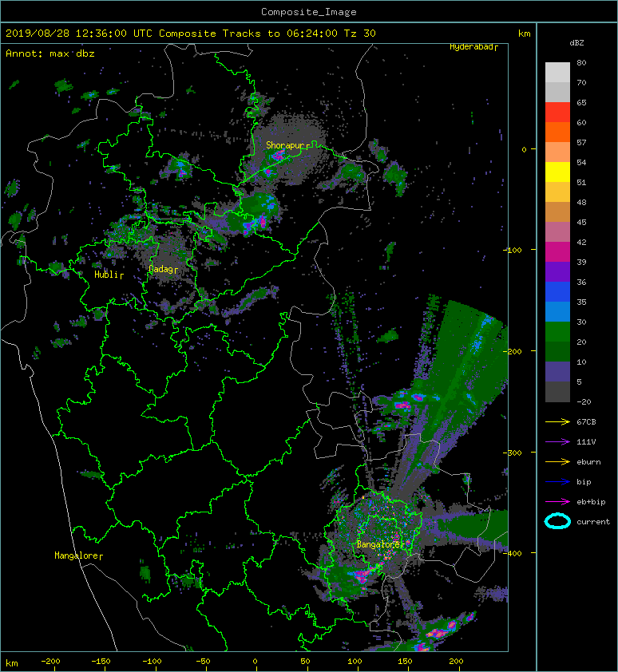
Task: Select the dBZ heading above the color scale
Action: [576, 43]
